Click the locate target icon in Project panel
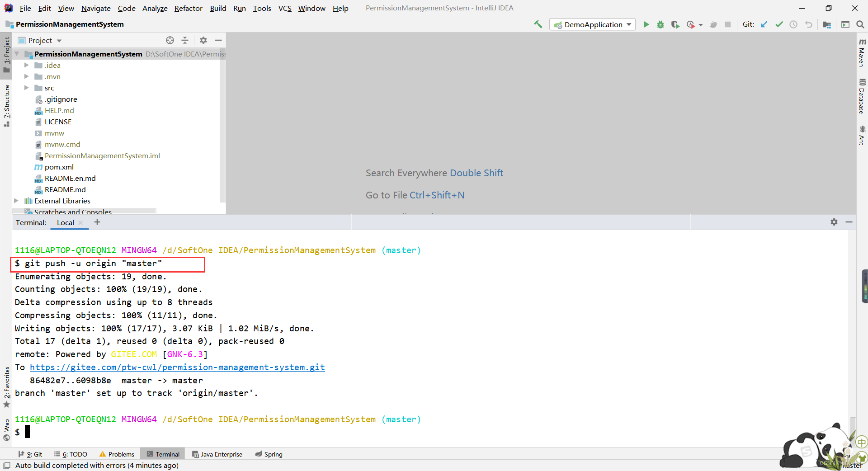 [x=170, y=40]
